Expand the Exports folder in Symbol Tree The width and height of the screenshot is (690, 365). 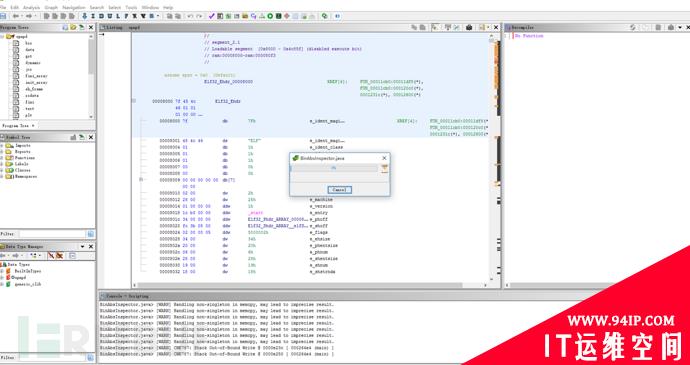(x=2, y=151)
